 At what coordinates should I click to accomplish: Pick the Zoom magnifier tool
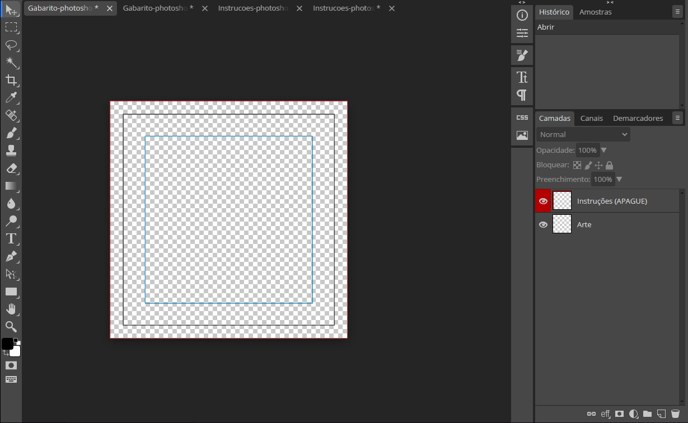pos(11,326)
